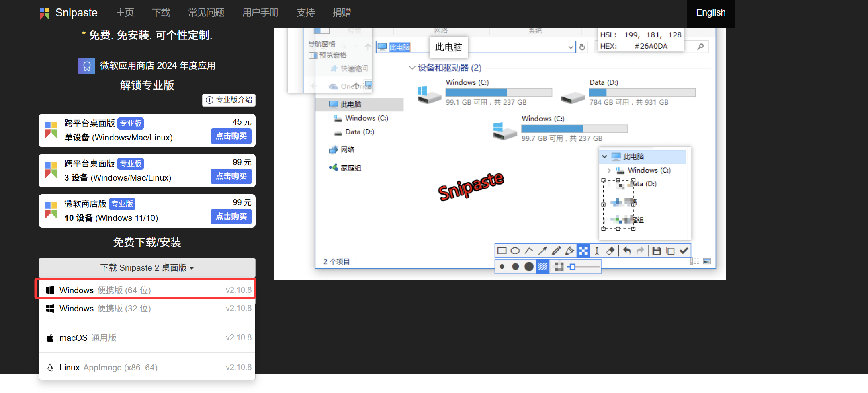868x393 pixels.
Task: Click the text "784 GB 可用，共 931 GB"
Action: pyautogui.click(x=629, y=103)
